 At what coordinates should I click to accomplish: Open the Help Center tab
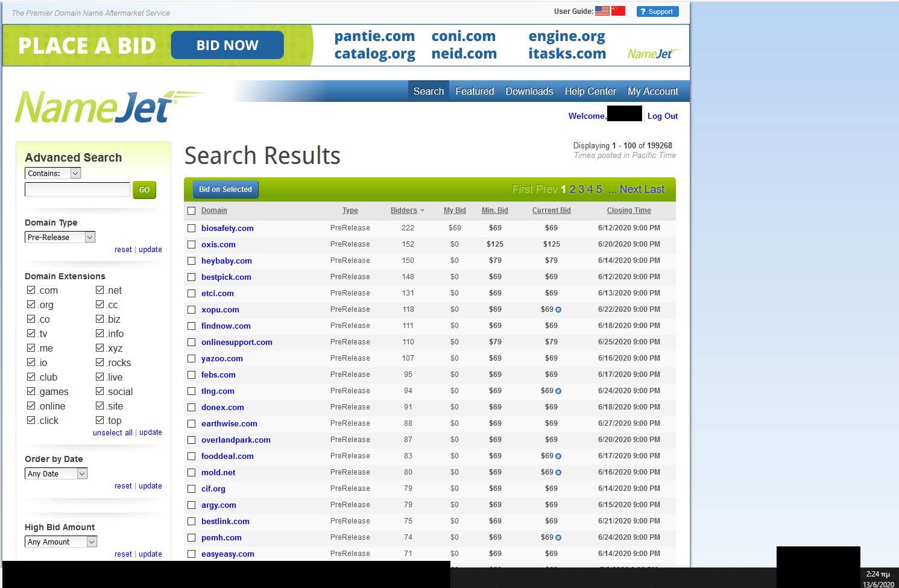590,91
